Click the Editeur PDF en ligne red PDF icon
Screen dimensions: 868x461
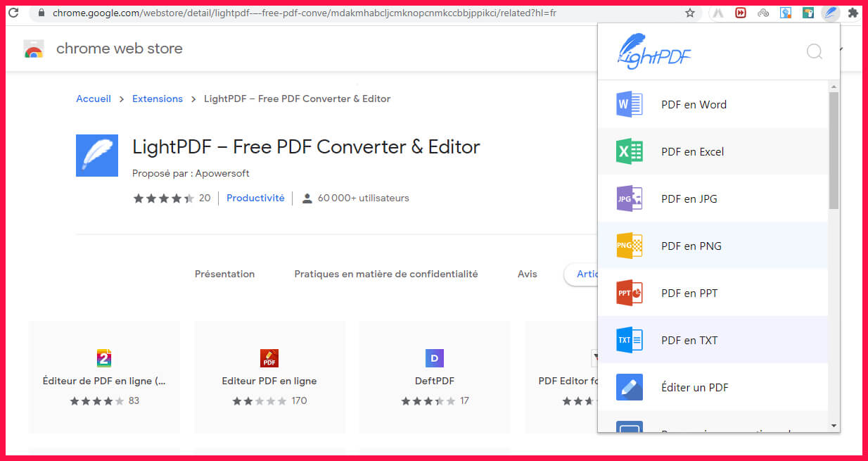pyautogui.click(x=269, y=358)
